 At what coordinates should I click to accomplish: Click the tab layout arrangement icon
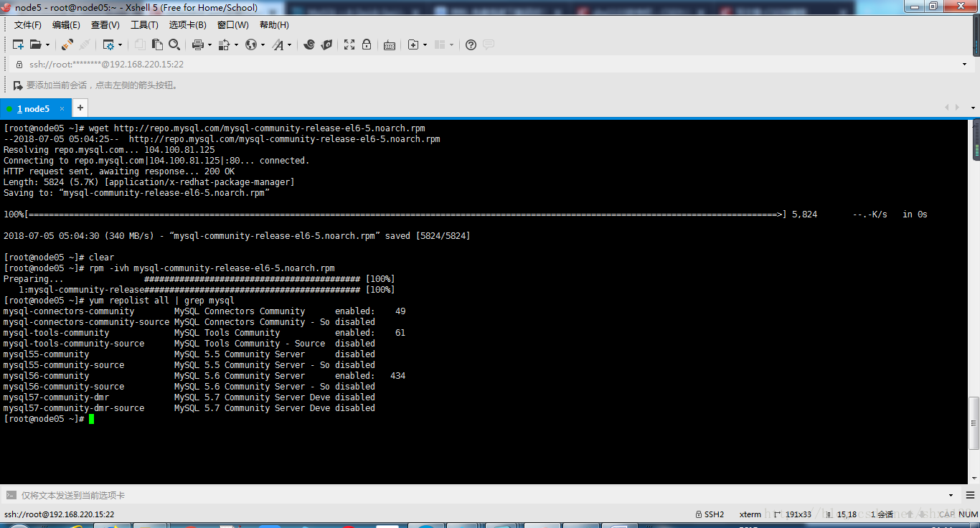point(440,44)
